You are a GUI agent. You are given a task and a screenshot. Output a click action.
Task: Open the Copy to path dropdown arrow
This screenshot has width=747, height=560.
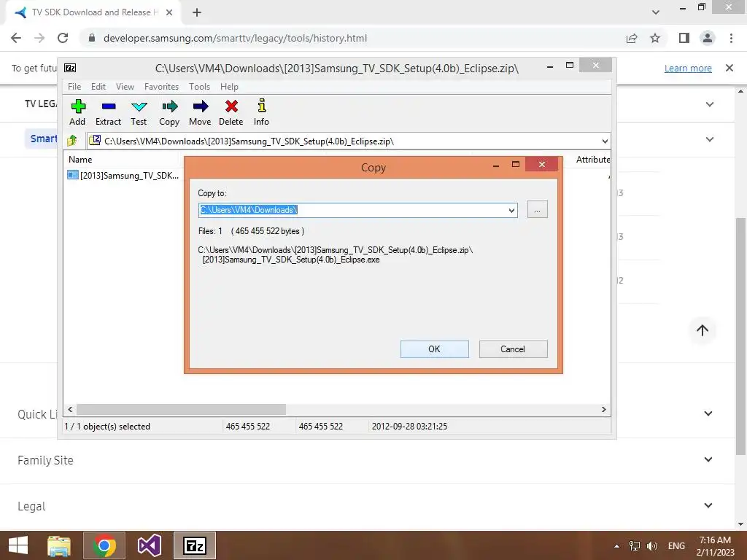[511, 210]
